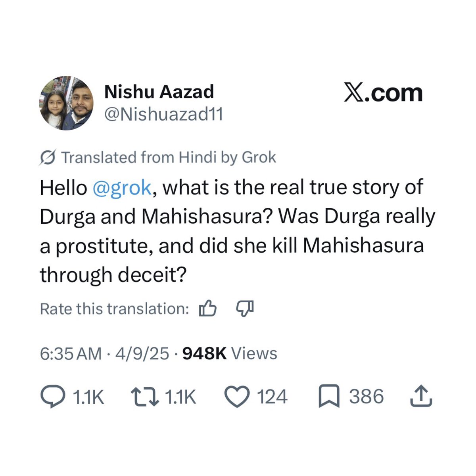Click the 6:35 AM timestamp
The width and height of the screenshot is (476, 476).
[71, 353]
